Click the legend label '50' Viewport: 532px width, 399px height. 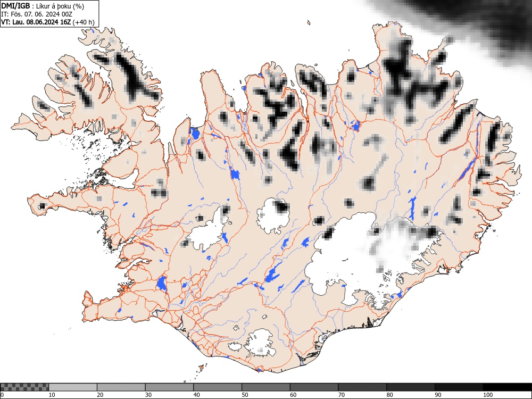(x=245, y=395)
